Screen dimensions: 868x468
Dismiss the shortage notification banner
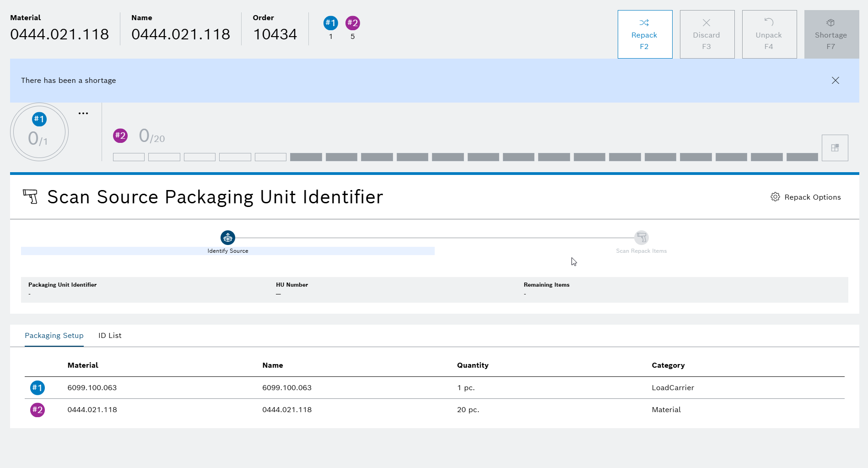pos(835,81)
